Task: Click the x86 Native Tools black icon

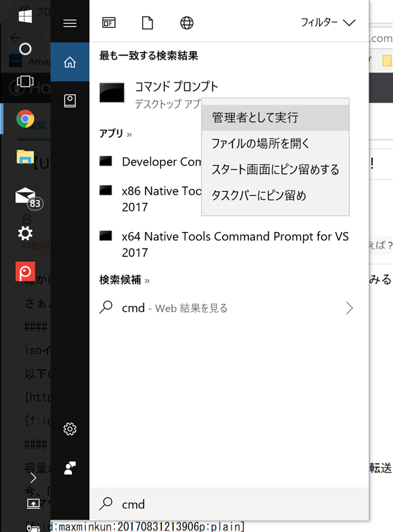Action: point(105,190)
